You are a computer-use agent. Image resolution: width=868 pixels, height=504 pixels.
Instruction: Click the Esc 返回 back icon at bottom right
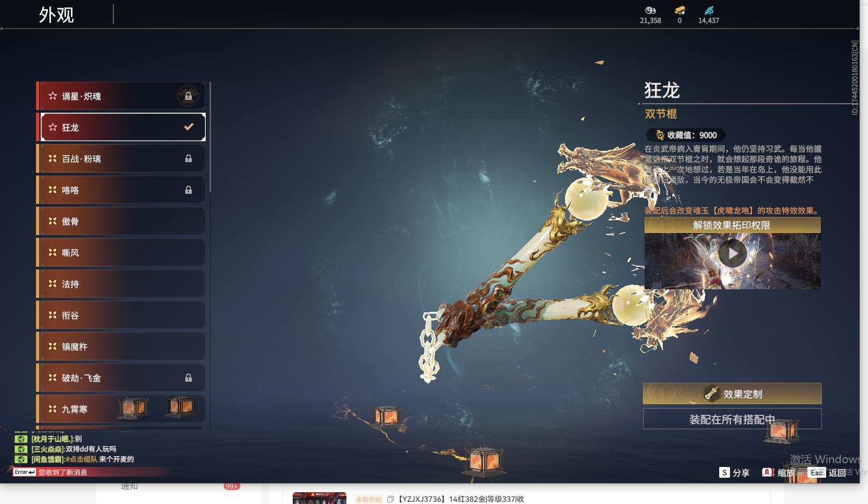(x=817, y=473)
